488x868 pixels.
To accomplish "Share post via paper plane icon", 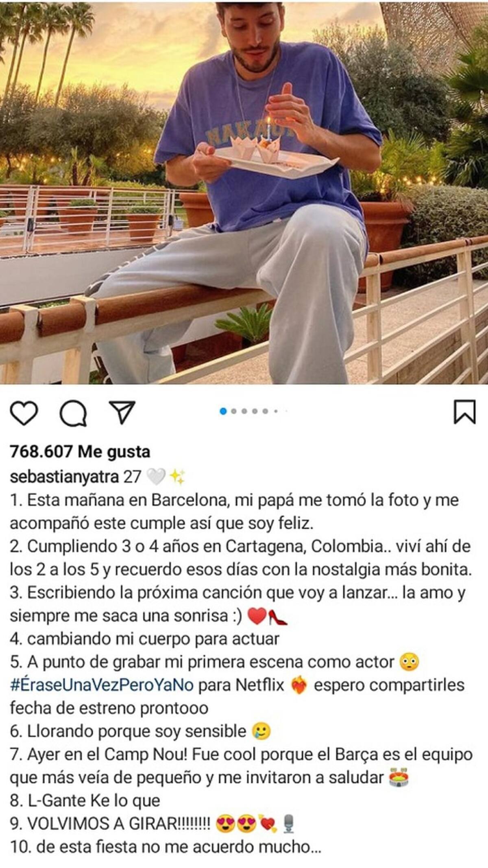I will pos(122,412).
